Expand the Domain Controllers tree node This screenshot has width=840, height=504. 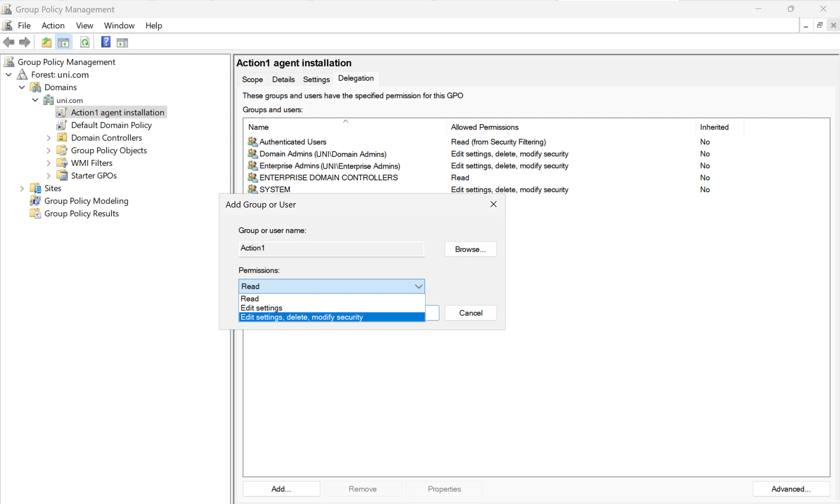(x=48, y=137)
